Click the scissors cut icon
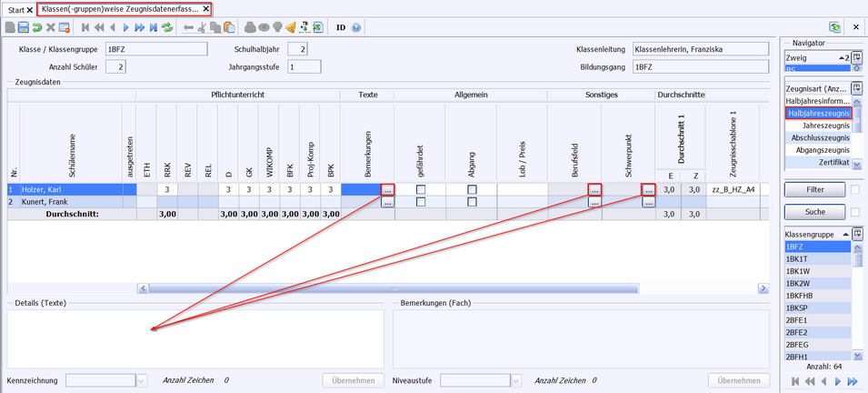Screen dimensions: 868x393 click(x=202, y=27)
